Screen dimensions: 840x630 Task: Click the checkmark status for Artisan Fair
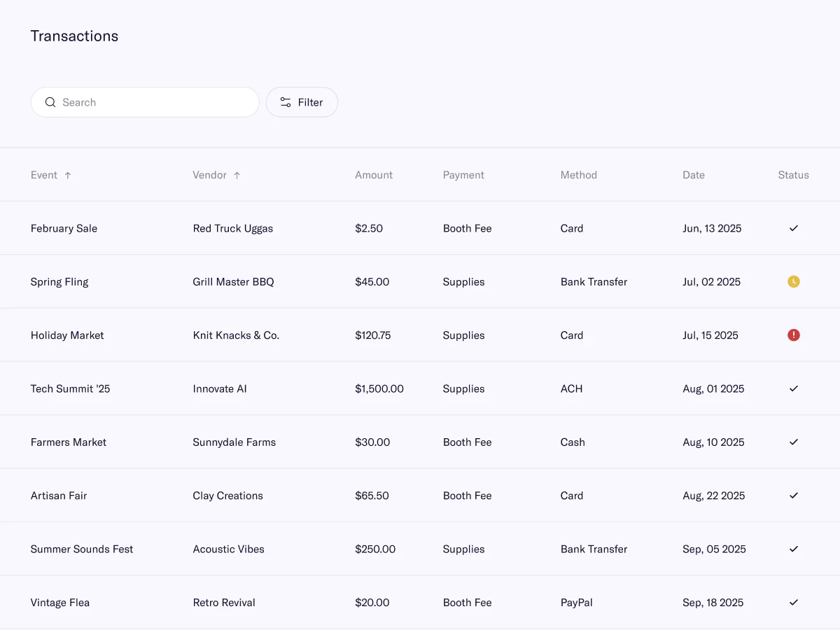[x=794, y=496]
